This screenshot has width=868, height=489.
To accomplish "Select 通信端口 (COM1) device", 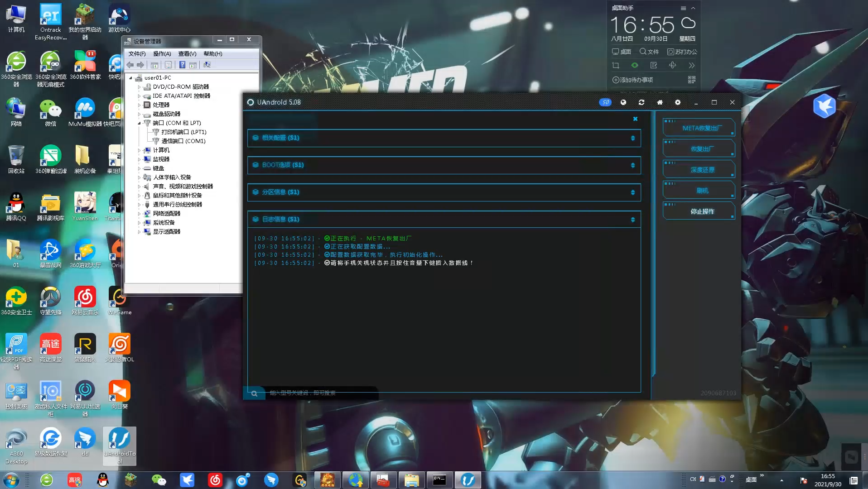I will [x=183, y=141].
